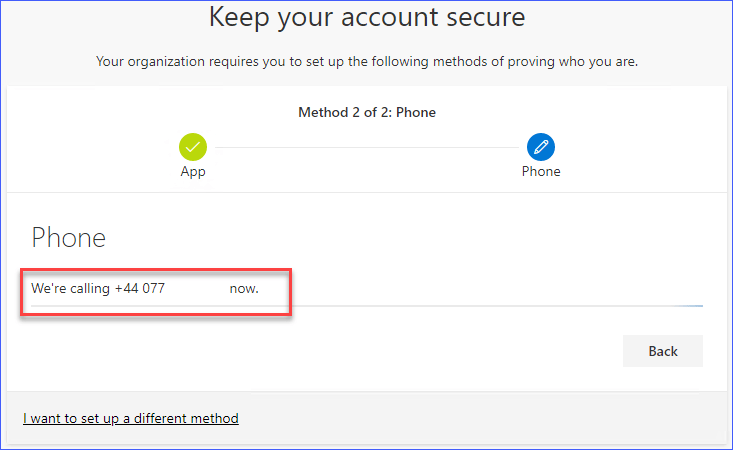Screen dimensions: 733x450
Task: Click the large "Phone" section heading
Action: coord(69,237)
